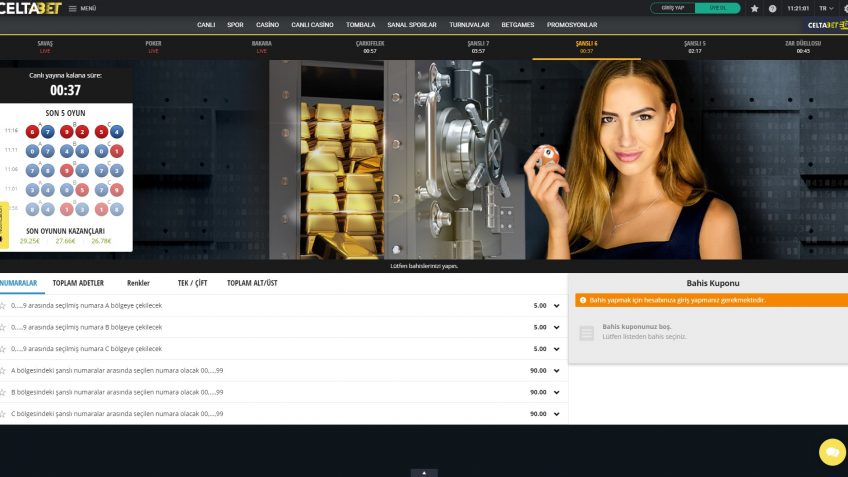The width and height of the screenshot is (848, 477).
Task: Star the C bölgeye çekilecek bet row
Action: [3, 349]
